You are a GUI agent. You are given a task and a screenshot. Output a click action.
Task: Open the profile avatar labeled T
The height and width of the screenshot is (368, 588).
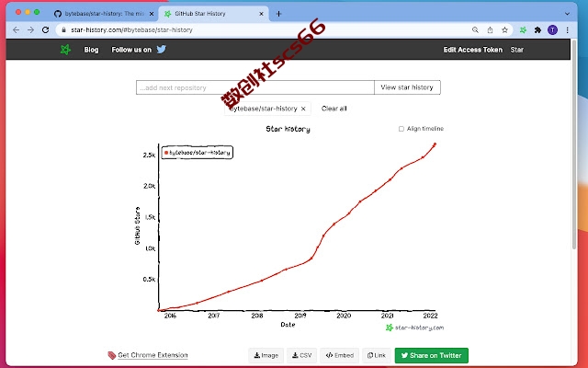[552, 30]
